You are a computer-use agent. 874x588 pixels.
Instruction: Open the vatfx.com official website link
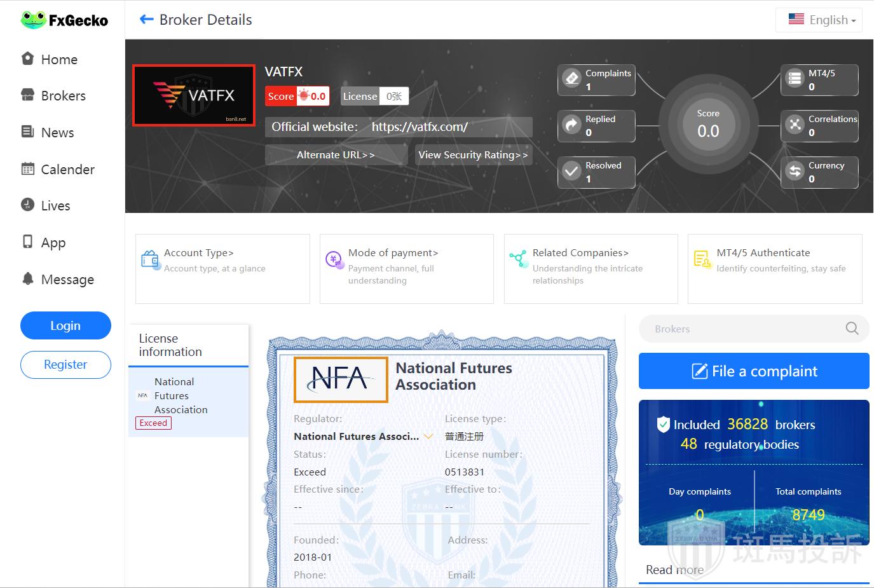pyautogui.click(x=420, y=126)
